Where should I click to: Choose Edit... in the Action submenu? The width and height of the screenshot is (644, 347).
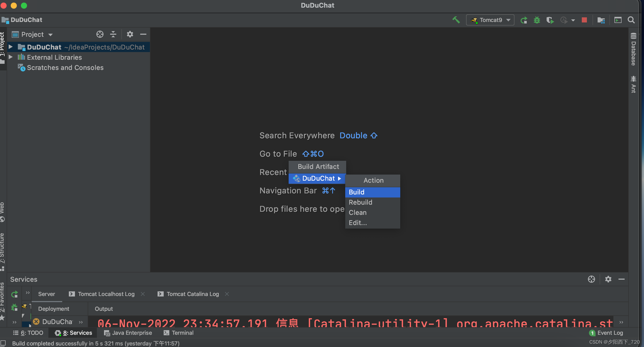[x=372, y=223]
